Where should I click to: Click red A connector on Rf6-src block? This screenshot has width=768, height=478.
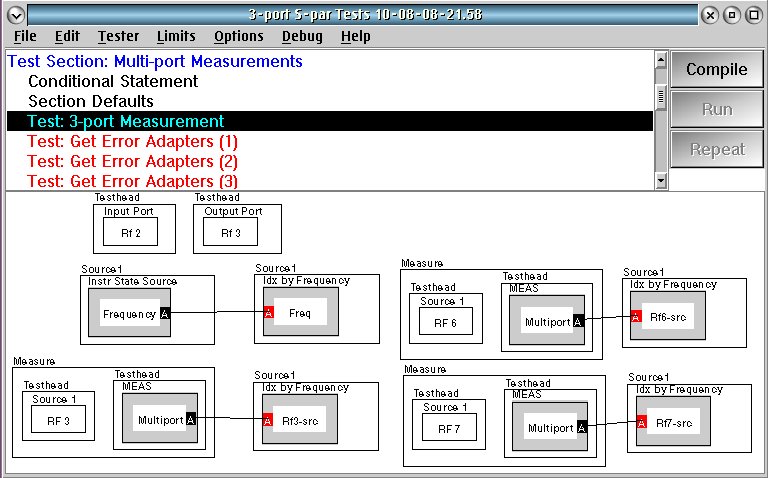636,316
